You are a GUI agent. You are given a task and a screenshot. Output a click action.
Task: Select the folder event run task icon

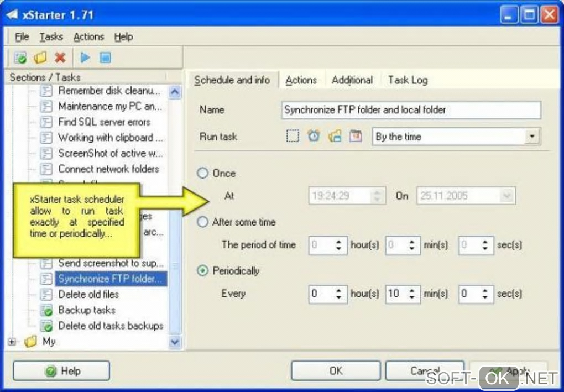[x=335, y=137]
